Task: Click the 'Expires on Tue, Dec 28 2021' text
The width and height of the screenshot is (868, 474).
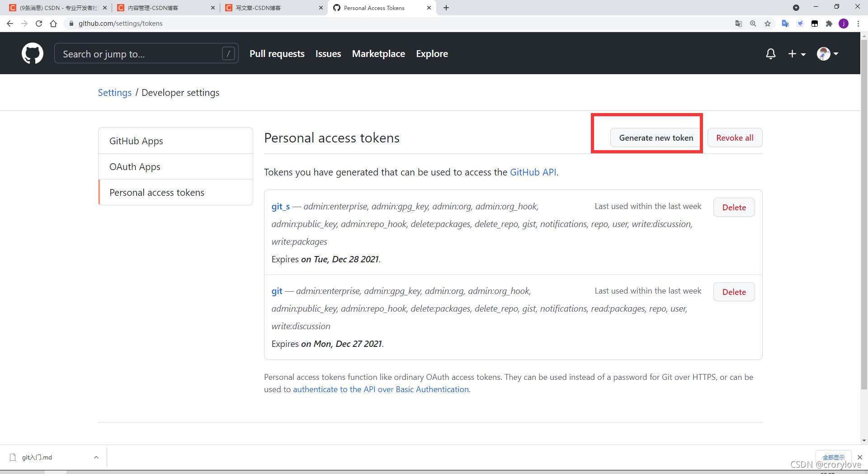Action: tap(326, 260)
